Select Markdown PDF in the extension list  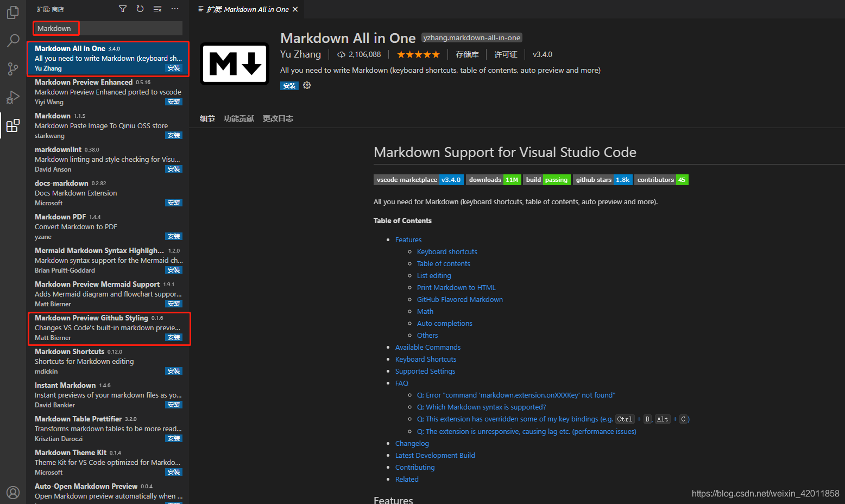point(108,226)
